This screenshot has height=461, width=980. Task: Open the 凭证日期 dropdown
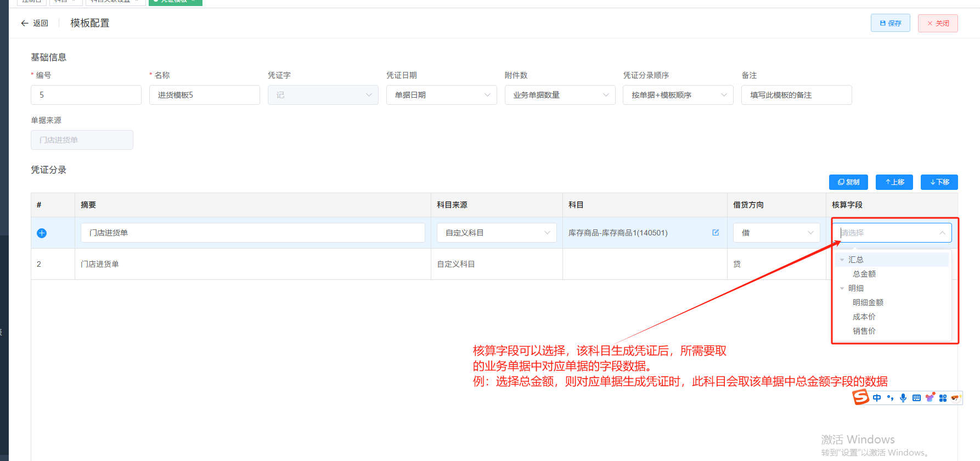click(x=442, y=95)
